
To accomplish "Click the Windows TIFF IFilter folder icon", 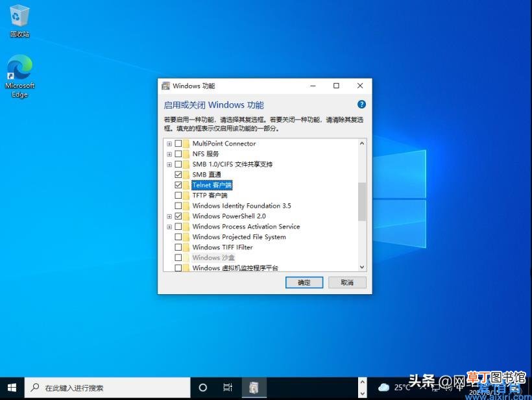I will 186,247.
